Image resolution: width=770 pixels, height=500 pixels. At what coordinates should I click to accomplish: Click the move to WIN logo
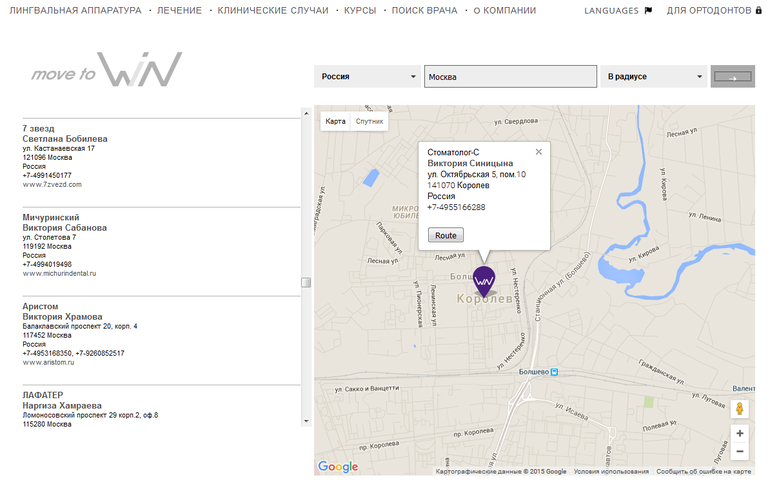[107, 70]
